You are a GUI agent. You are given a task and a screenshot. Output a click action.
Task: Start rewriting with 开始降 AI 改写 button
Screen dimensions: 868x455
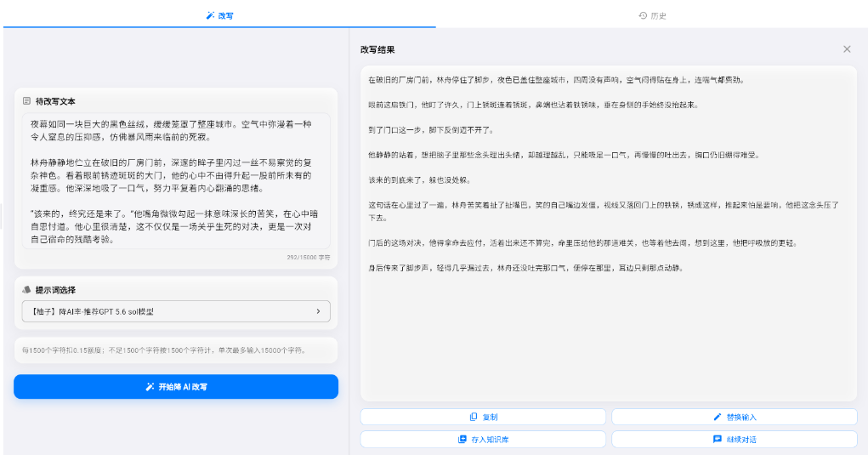(x=176, y=387)
